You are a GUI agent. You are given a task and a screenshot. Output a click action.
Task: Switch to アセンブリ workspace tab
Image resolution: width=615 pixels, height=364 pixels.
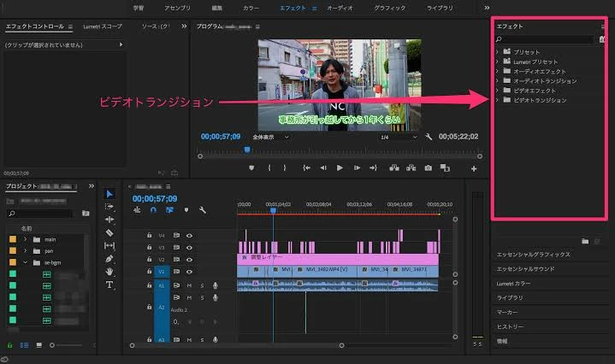coord(177,8)
